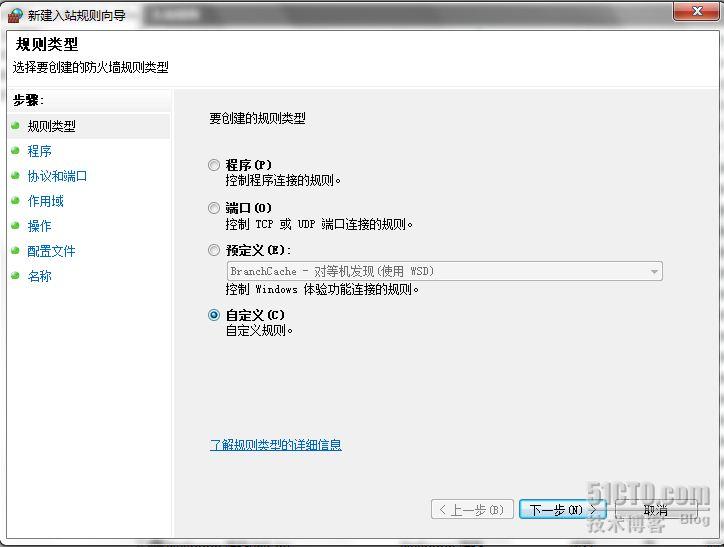724x547 pixels.
Task: Go to the 程序 step
Action: [x=39, y=151]
